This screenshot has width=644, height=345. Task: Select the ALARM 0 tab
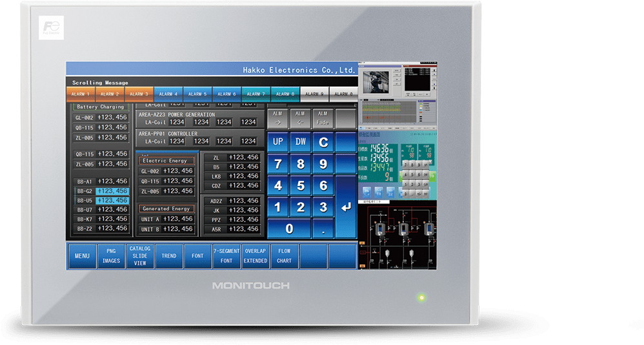[343, 94]
